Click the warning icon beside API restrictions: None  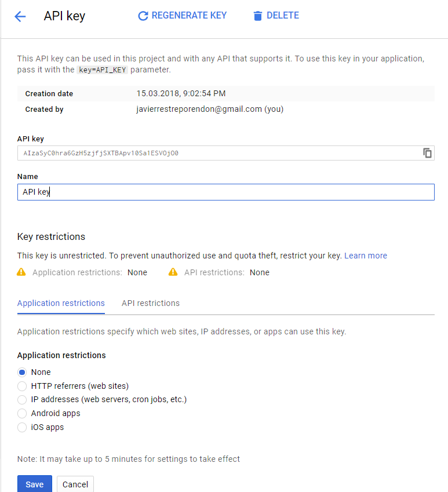coord(173,272)
